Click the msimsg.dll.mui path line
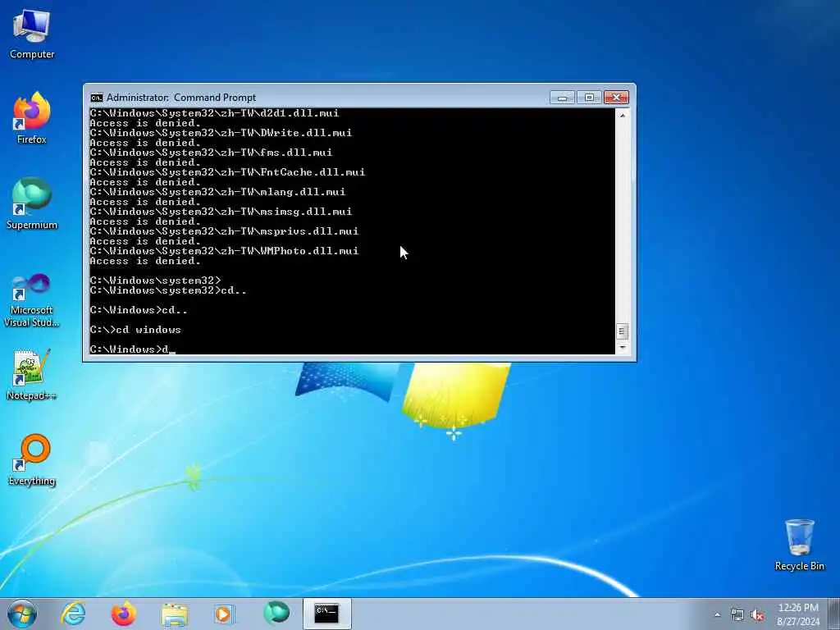Screen dimensions: 840x630 [x=221, y=212]
